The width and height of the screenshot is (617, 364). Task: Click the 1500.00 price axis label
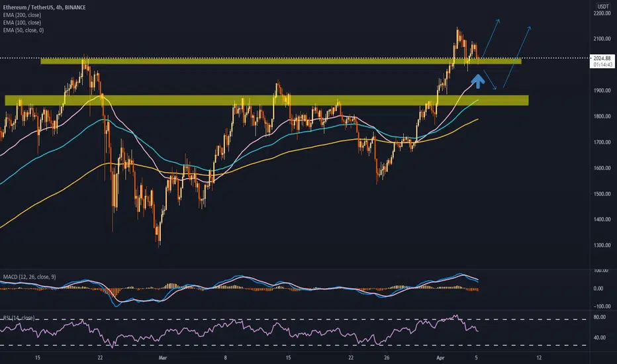[x=602, y=194]
